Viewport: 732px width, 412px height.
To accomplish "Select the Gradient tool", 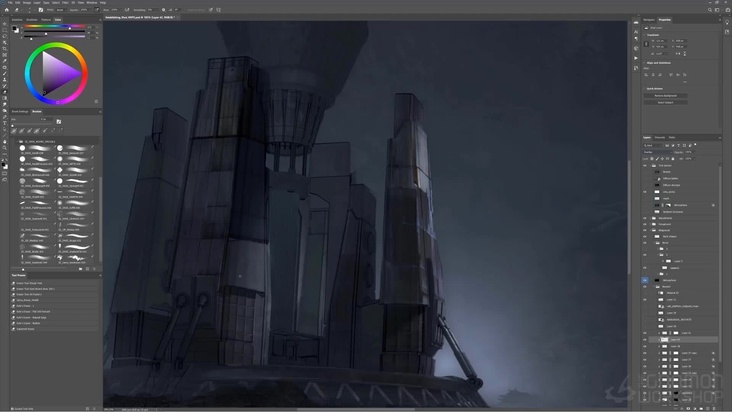I will (x=5, y=98).
